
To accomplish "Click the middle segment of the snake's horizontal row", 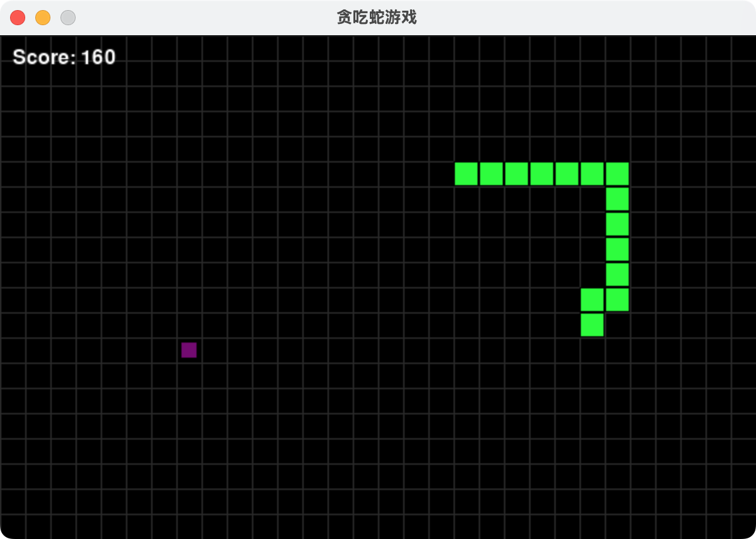I will tap(542, 174).
